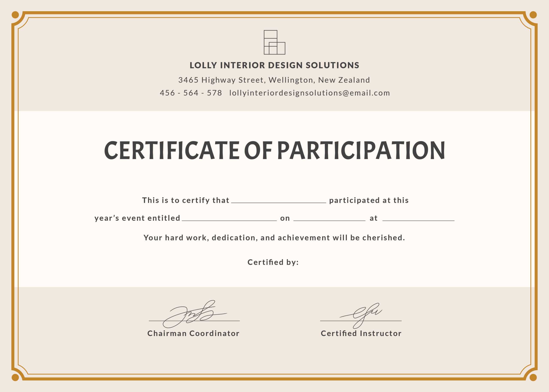The height and width of the screenshot is (392, 549).
Task: Click the phone number 456 - 564 - 578
Action: tap(191, 93)
